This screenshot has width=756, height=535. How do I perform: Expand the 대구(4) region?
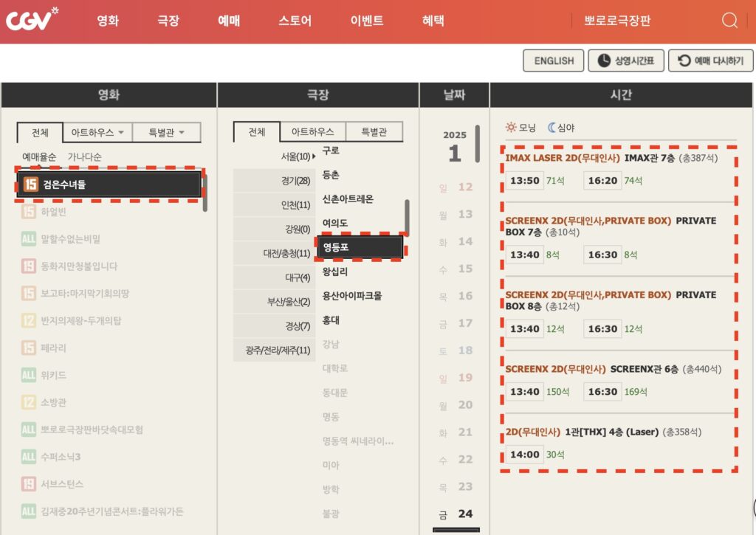[275, 277]
